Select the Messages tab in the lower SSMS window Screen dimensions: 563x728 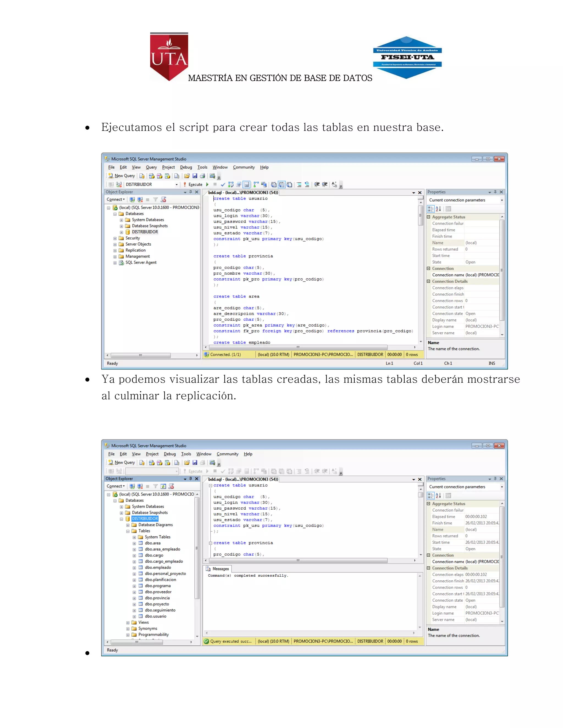coord(217,569)
